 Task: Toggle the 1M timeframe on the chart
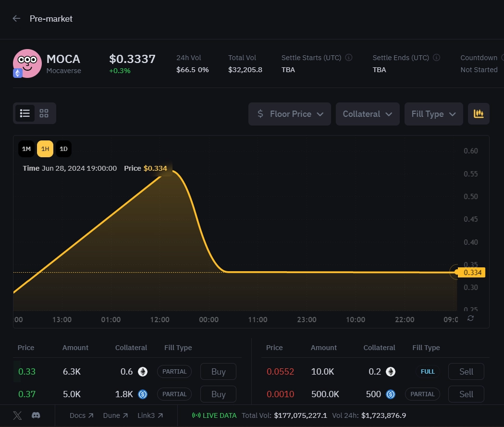click(26, 149)
